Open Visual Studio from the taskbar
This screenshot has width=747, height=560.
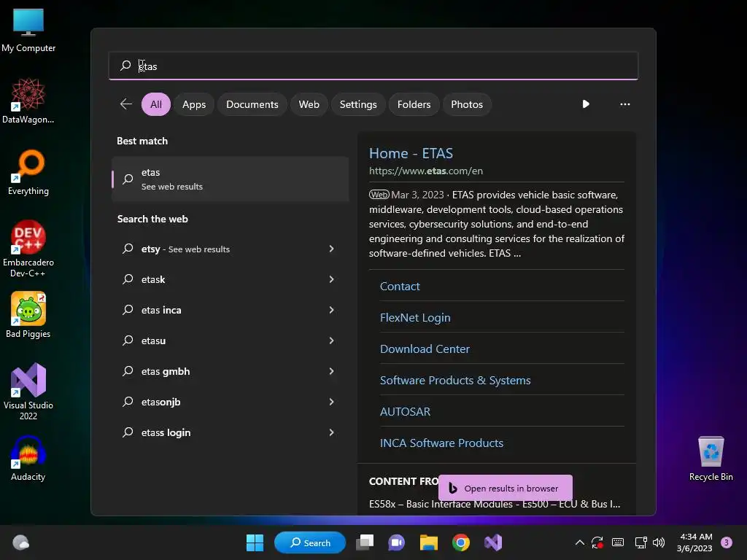493,542
